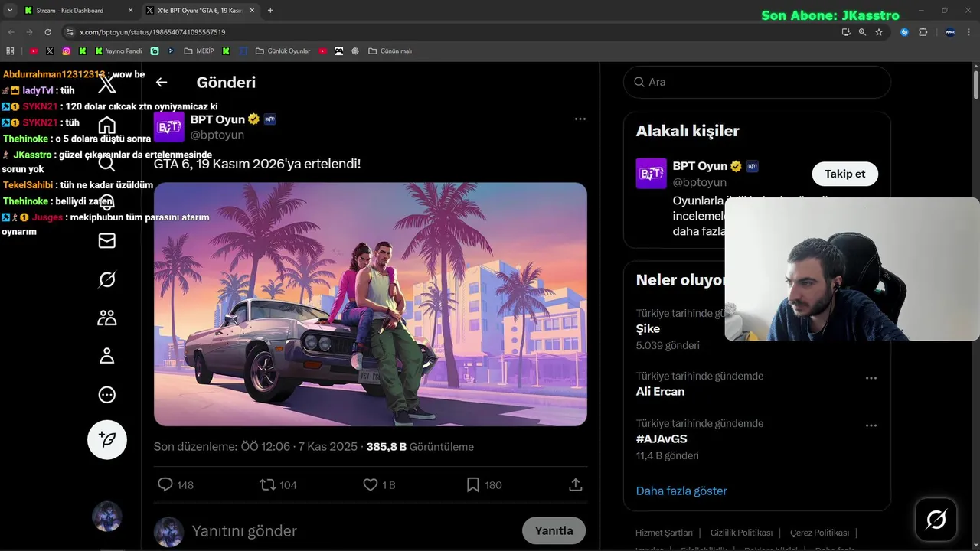Click the reply icon with 148
980x551 pixels.
click(x=165, y=484)
